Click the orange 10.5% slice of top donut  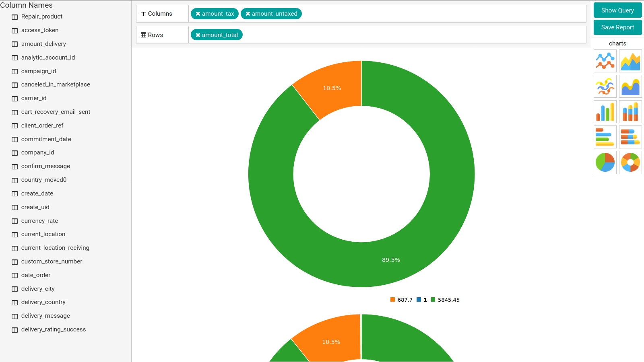pos(332,88)
